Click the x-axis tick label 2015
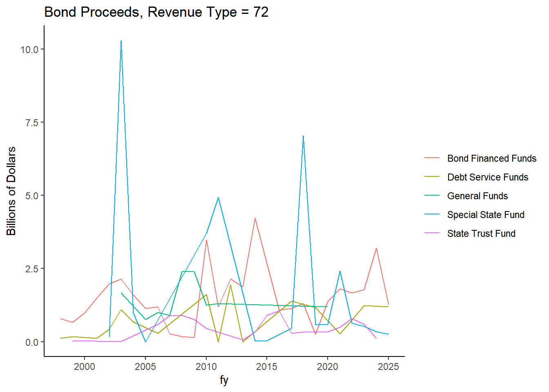 tap(267, 367)
